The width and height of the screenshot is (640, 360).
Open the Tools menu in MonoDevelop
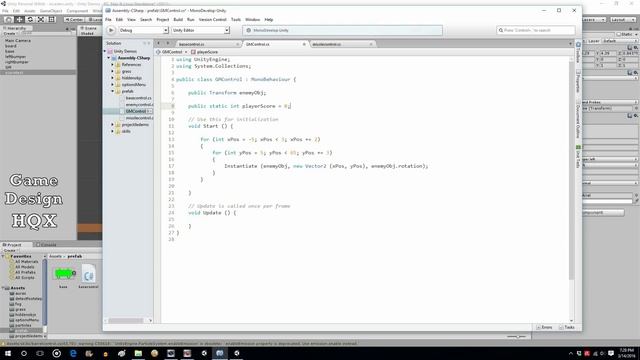[x=236, y=20]
